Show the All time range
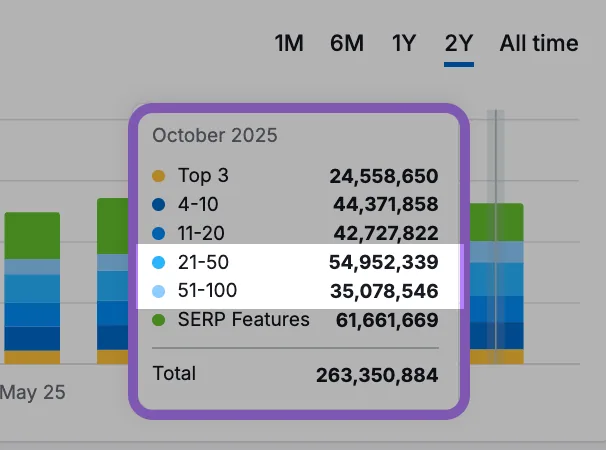Viewport: 606px width, 450px height. [539, 43]
